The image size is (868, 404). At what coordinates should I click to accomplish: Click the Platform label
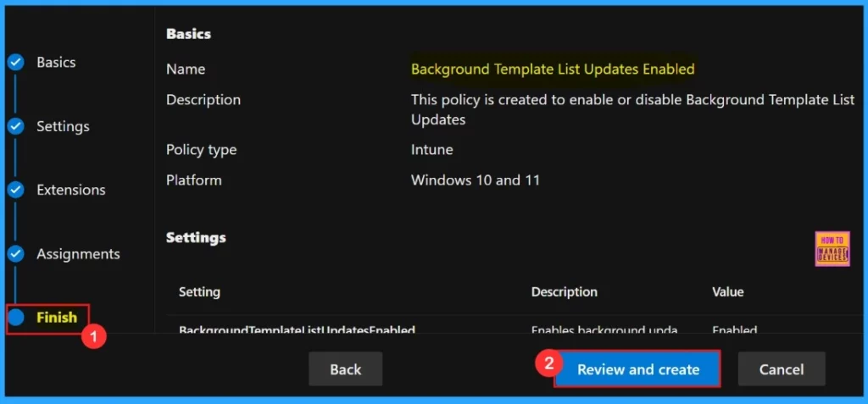(194, 180)
